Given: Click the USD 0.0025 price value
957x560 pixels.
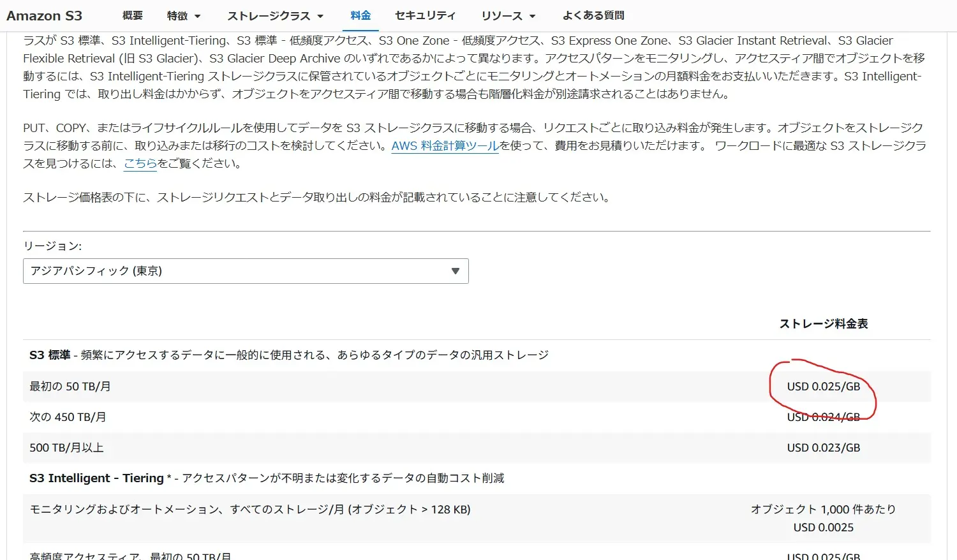Looking at the screenshot, I should (824, 527).
